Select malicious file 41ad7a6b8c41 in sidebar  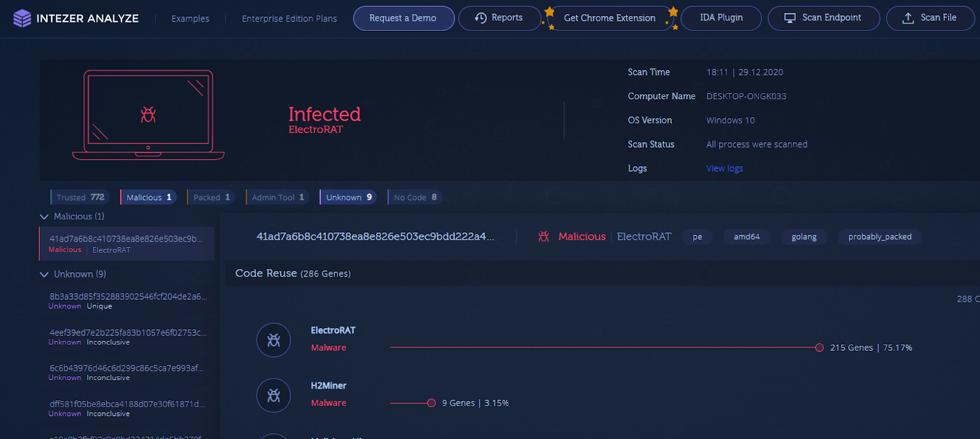(127, 243)
